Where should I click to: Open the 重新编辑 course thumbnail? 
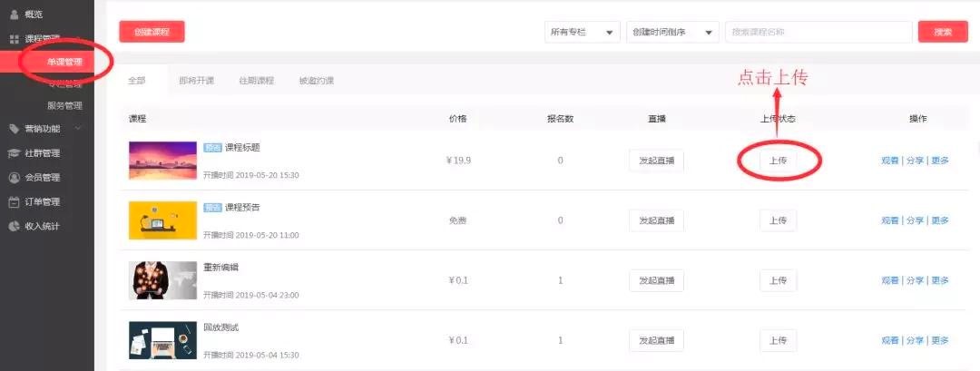pos(162,280)
